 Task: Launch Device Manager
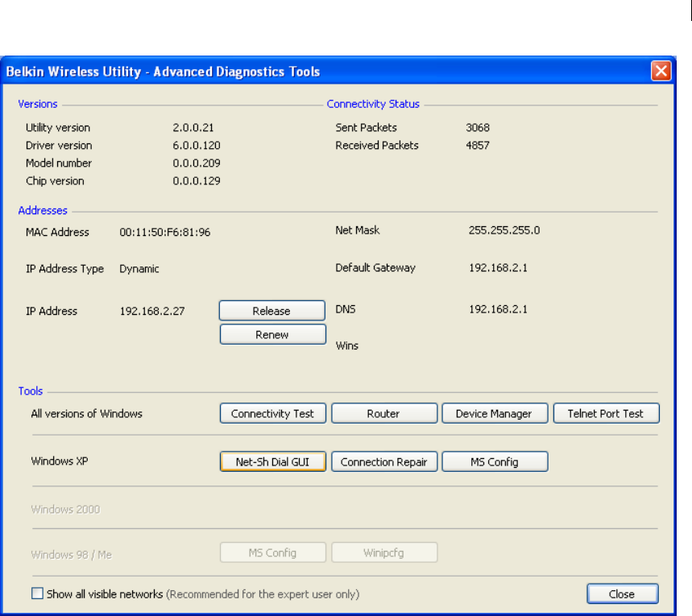click(x=495, y=413)
